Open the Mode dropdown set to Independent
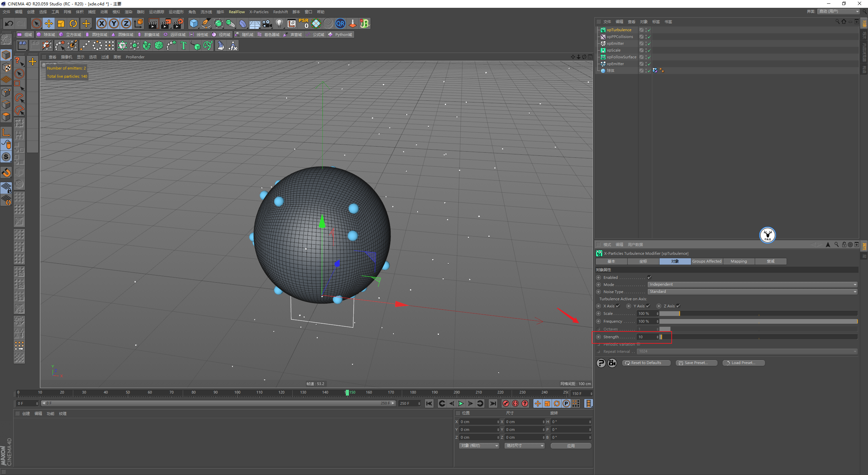The height and width of the screenshot is (475, 868). (752, 285)
